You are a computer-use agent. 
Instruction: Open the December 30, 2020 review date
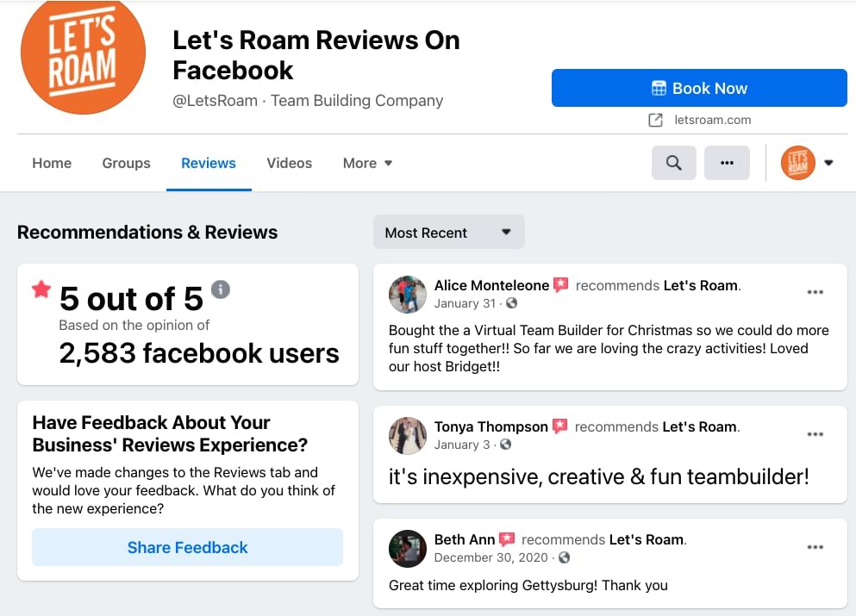pos(490,557)
